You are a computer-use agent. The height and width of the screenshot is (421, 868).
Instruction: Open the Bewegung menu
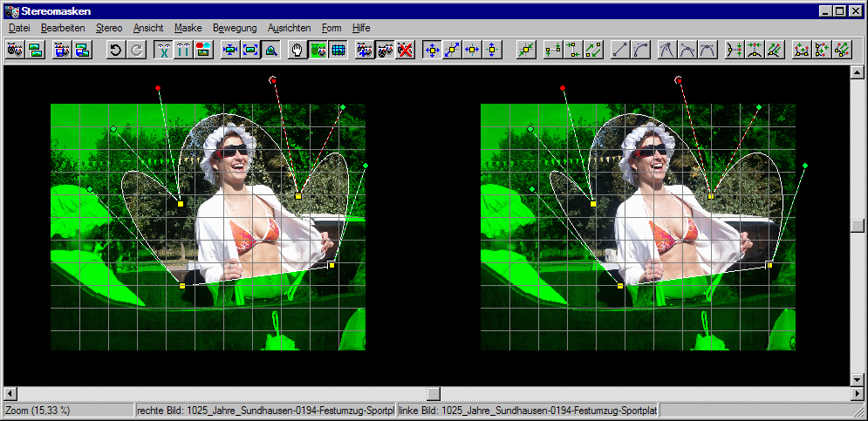pos(235,28)
